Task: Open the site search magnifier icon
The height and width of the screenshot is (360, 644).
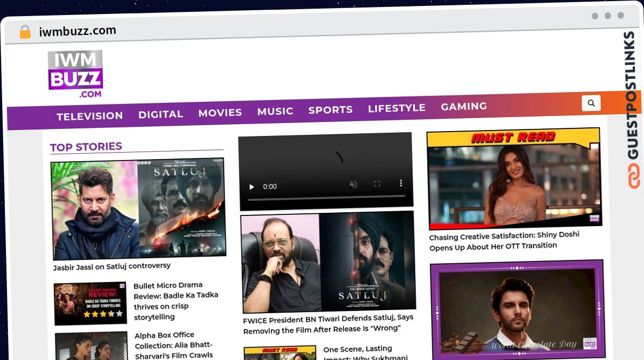Action: tap(591, 103)
